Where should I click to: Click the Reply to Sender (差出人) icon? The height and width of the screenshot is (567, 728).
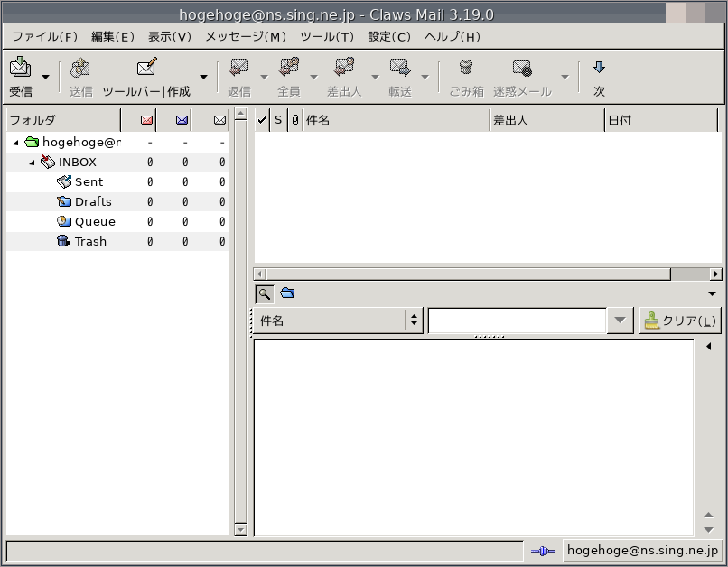(344, 68)
